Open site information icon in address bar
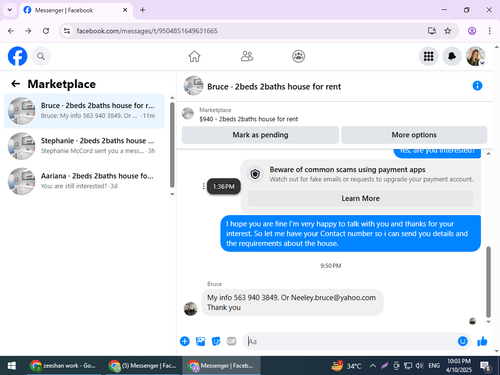The width and height of the screenshot is (500, 375). pyautogui.click(x=67, y=31)
